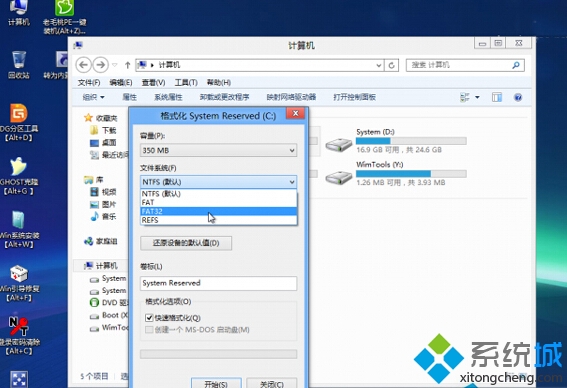Go up one folder level
Image resolution: width=567 pixels, height=388 pixels.
[127, 65]
